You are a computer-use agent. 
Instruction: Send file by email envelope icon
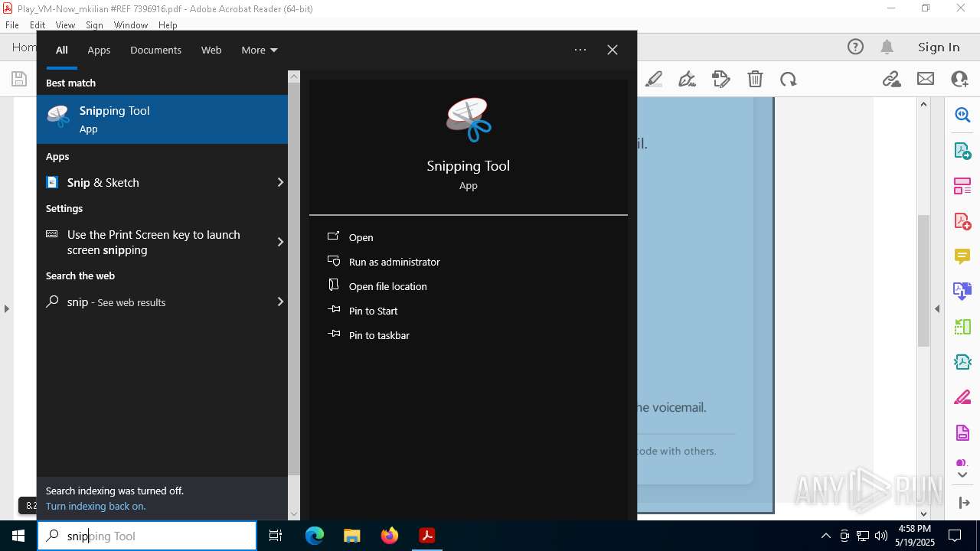(x=926, y=79)
